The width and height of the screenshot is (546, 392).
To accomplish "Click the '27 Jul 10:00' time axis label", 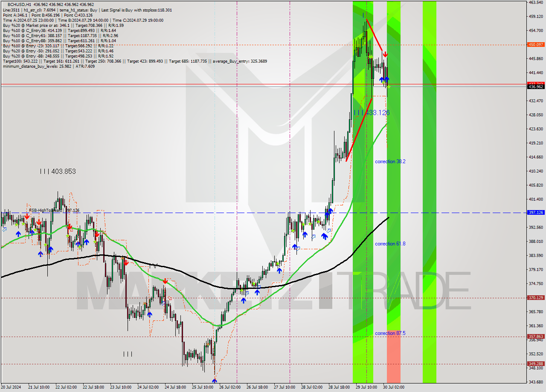I will coord(284,387).
